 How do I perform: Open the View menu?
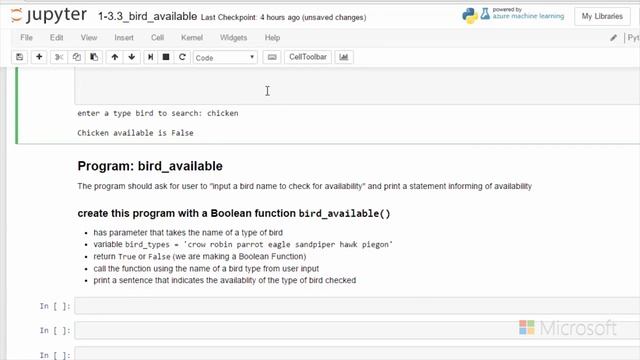(89, 38)
